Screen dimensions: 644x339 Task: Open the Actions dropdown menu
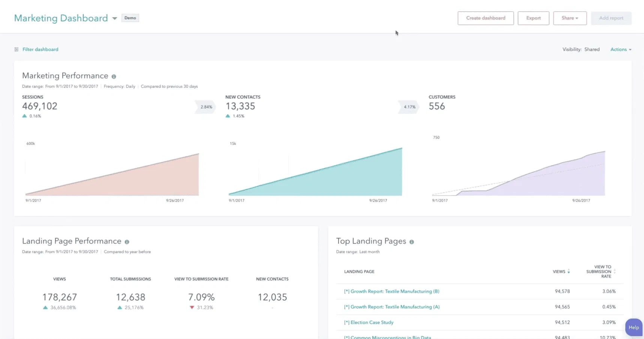(621, 49)
